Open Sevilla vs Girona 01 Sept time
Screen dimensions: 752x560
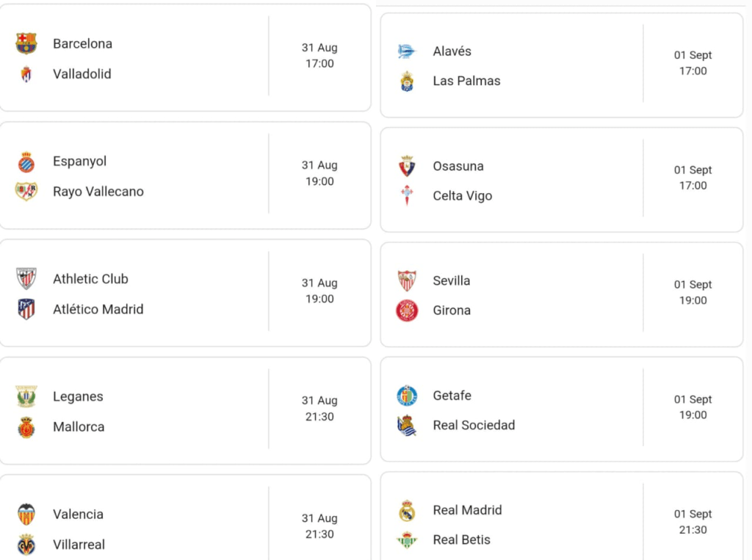tap(693, 292)
